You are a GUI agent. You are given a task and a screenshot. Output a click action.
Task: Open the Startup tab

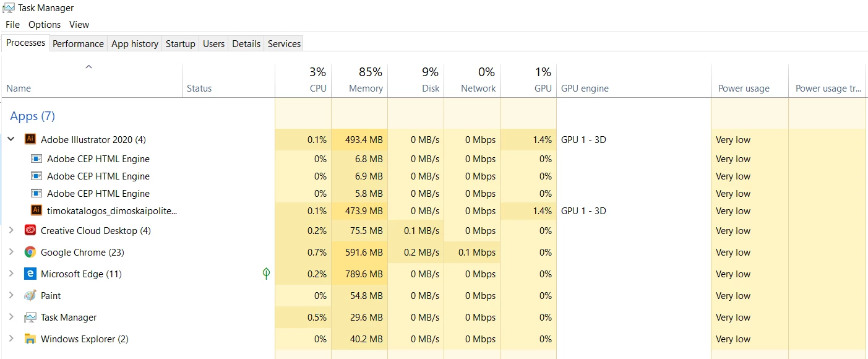181,43
